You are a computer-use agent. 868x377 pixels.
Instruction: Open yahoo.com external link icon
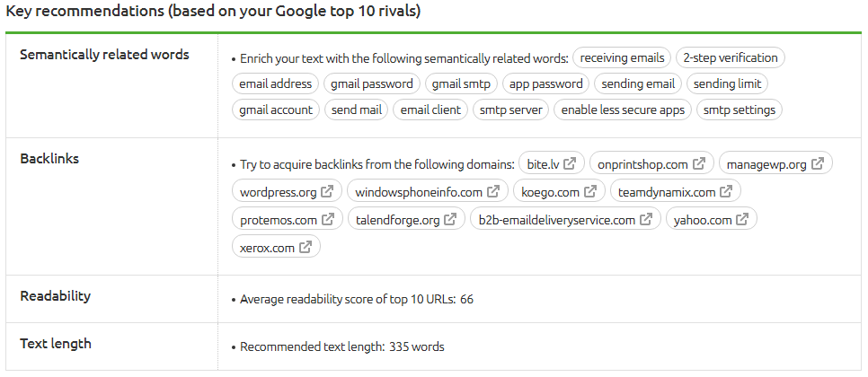(x=743, y=219)
